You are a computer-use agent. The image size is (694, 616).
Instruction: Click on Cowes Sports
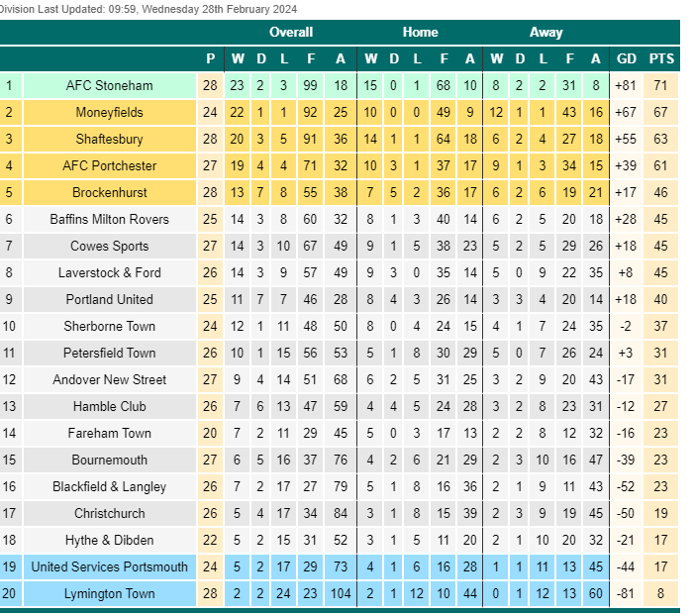(109, 246)
